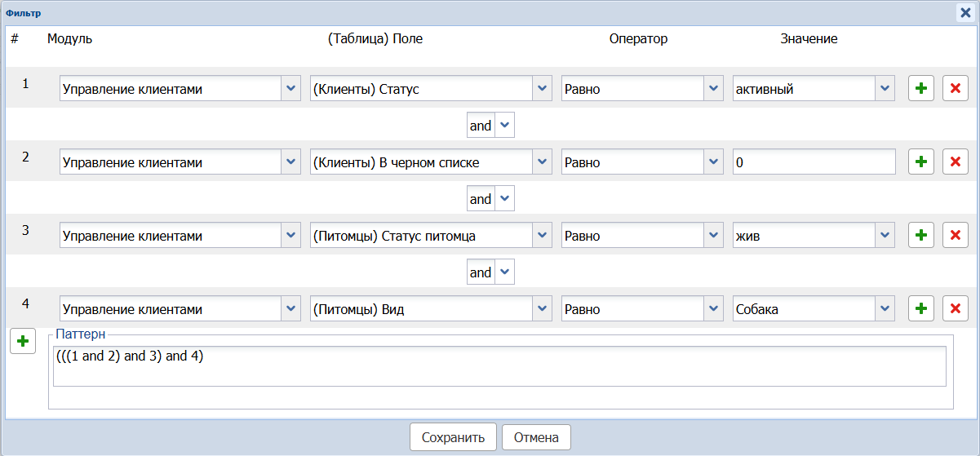Delete row 3 with red X icon
Viewport: 980px width, 456px height.
tap(956, 236)
